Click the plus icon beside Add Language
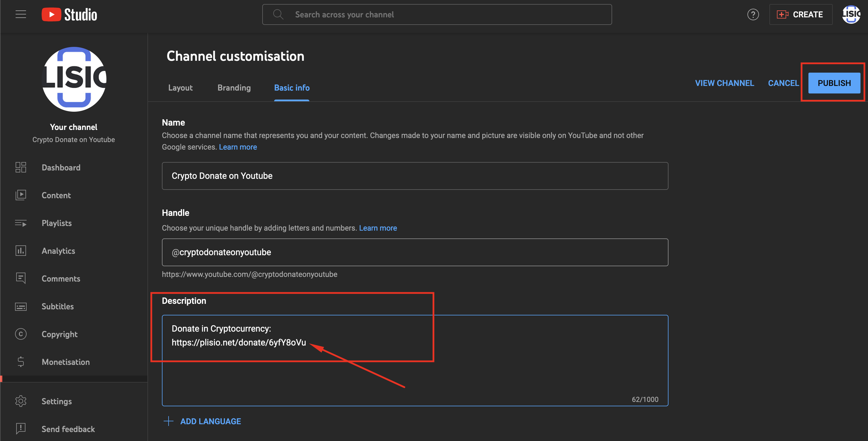The image size is (868, 441). tap(168, 421)
